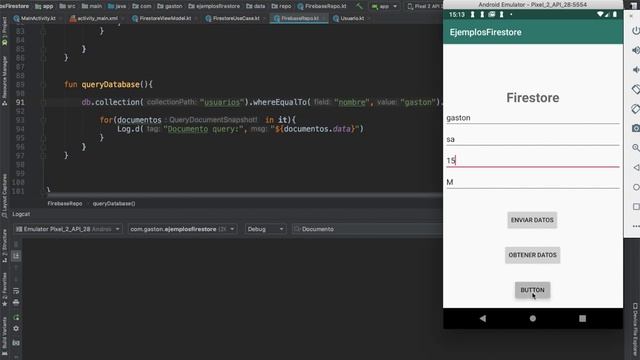The width and height of the screenshot is (640, 360).
Task: Click FirebaseRepo.kt file breadcrumb
Action: pos(322,6)
